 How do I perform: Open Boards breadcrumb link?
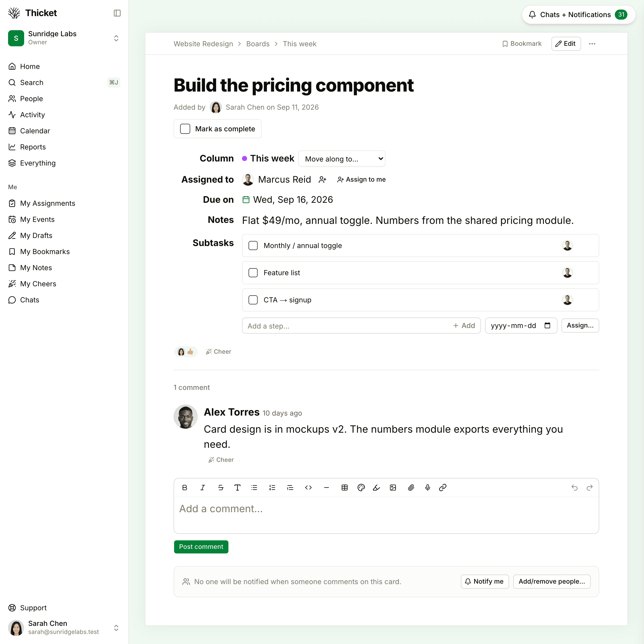tap(258, 44)
